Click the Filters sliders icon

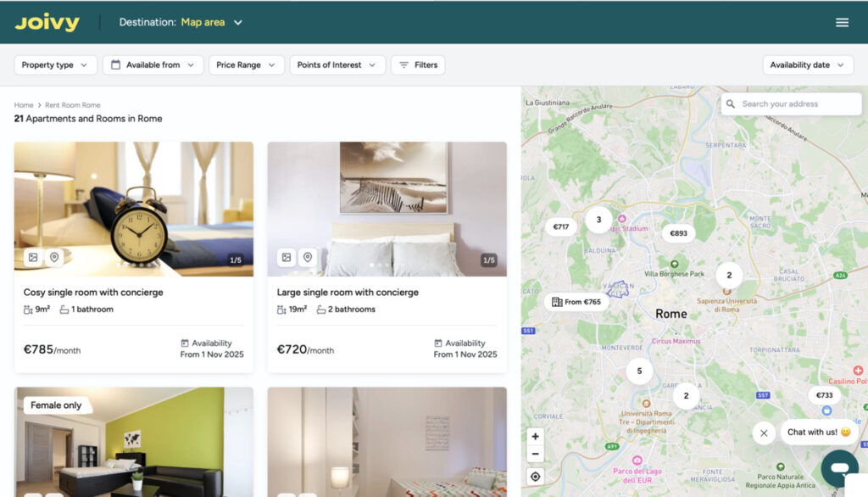click(x=403, y=64)
